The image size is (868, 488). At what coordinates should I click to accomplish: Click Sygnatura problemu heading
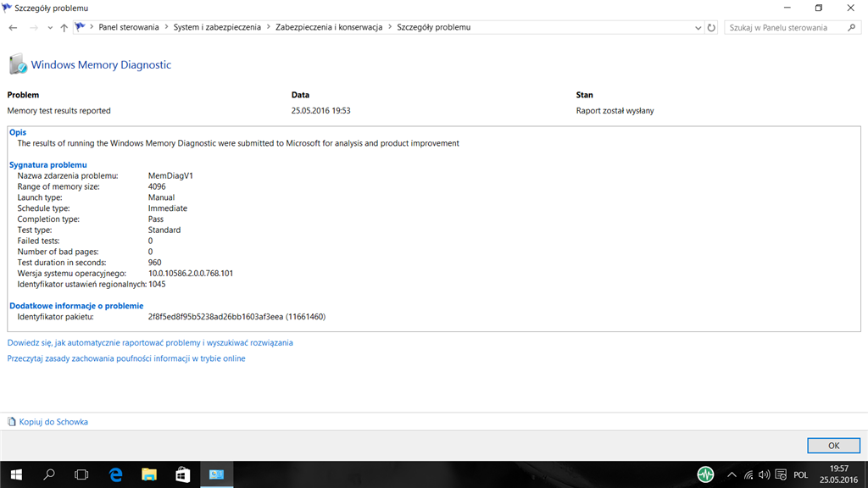(x=48, y=165)
